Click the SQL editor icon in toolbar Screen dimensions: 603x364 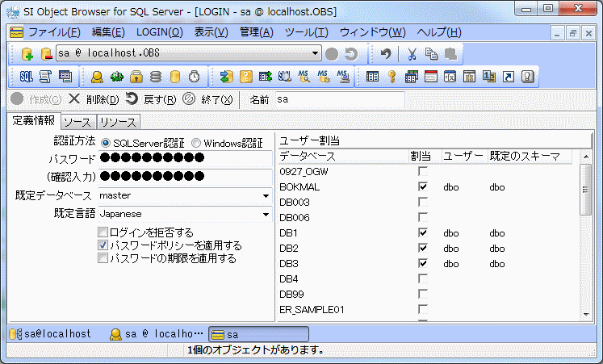pos(26,77)
